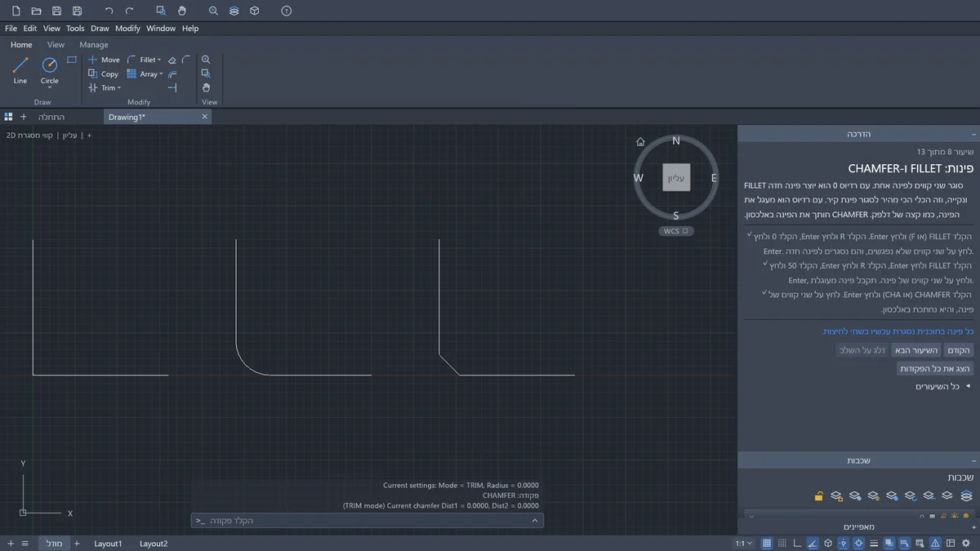
Task: Click the WCS coordinate system button
Action: 675,231
